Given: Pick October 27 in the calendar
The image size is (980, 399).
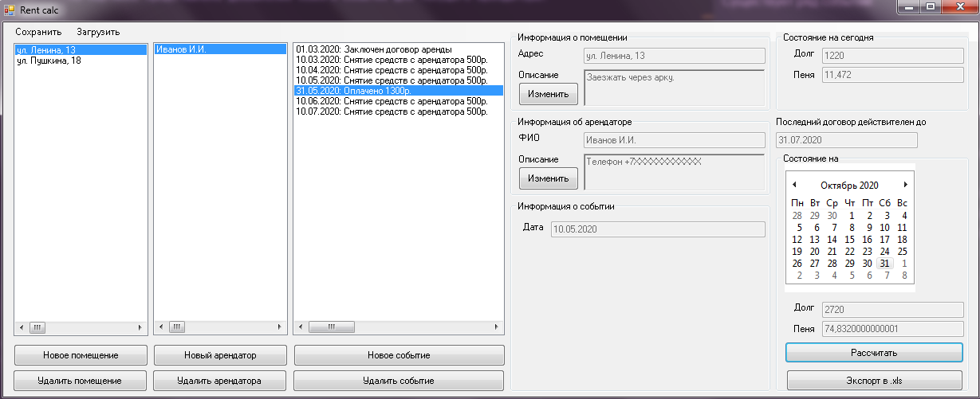Looking at the screenshot, I should click(x=814, y=263).
